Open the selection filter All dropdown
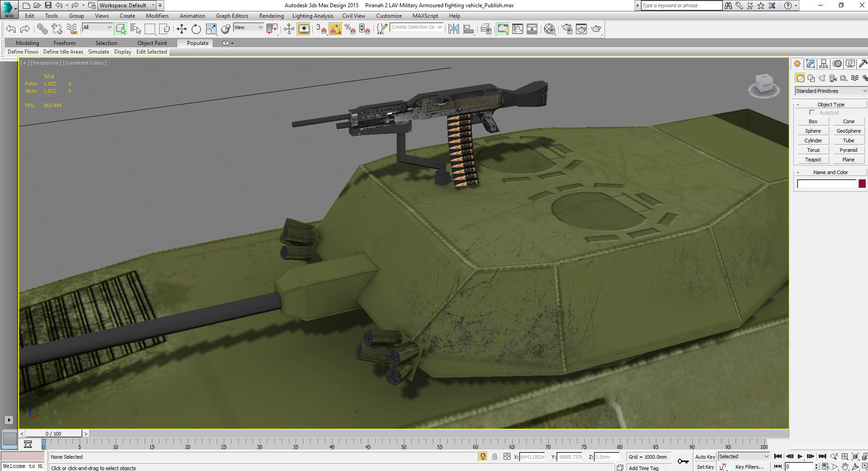The height and width of the screenshot is (471, 868). click(x=97, y=27)
